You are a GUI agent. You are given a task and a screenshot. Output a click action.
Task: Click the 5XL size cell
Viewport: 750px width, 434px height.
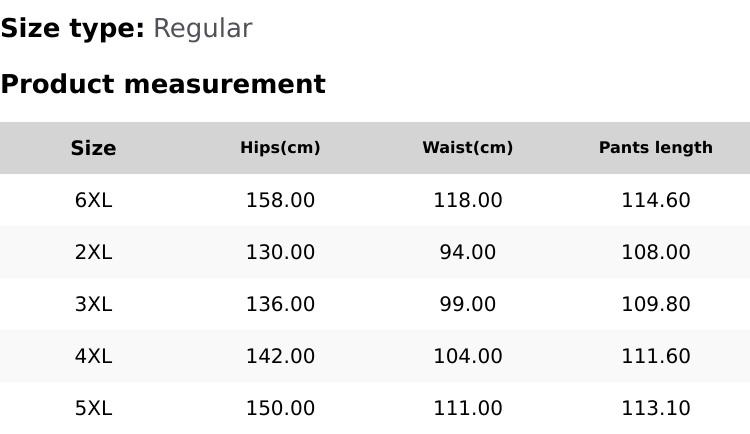93,408
